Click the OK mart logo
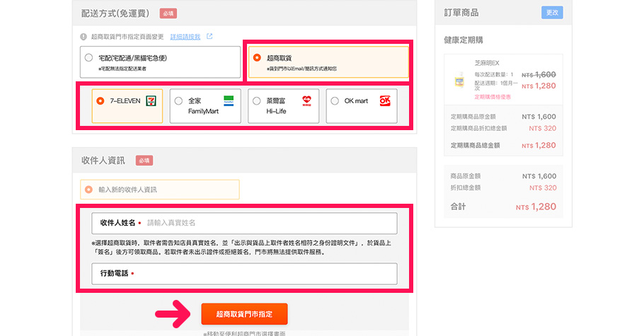This screenshot has height=336, width=644. [x=385, y=100]
